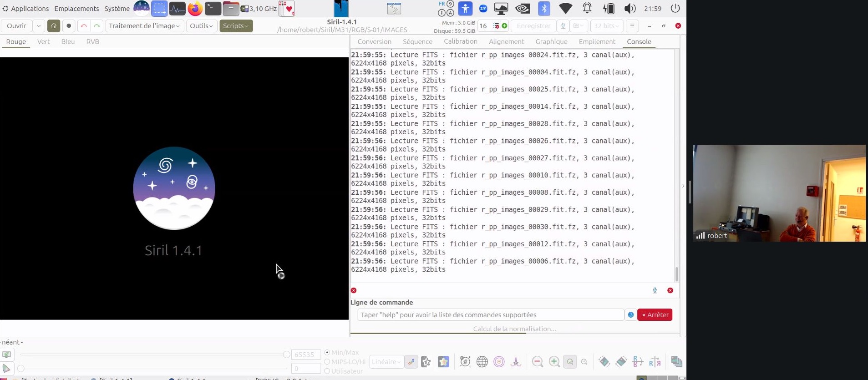Image resolution: width=868 pixels, height=380 pixels.
Task: Switch to the Vert channel tab
Action: pyautogui.click(x=44, y=41)
